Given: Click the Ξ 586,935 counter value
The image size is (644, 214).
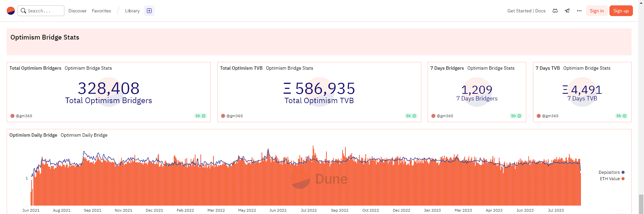Looking at the screenshot, I should tap(319, 89).
